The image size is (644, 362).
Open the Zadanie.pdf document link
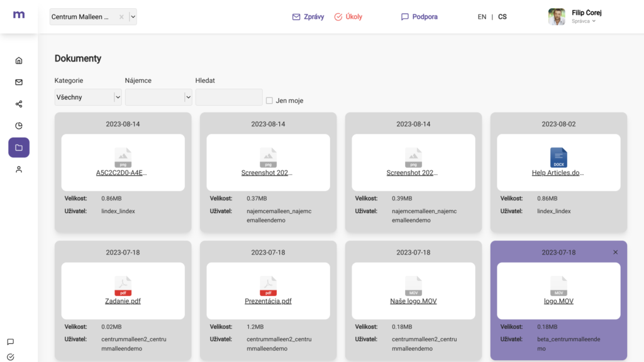(123, 301)
